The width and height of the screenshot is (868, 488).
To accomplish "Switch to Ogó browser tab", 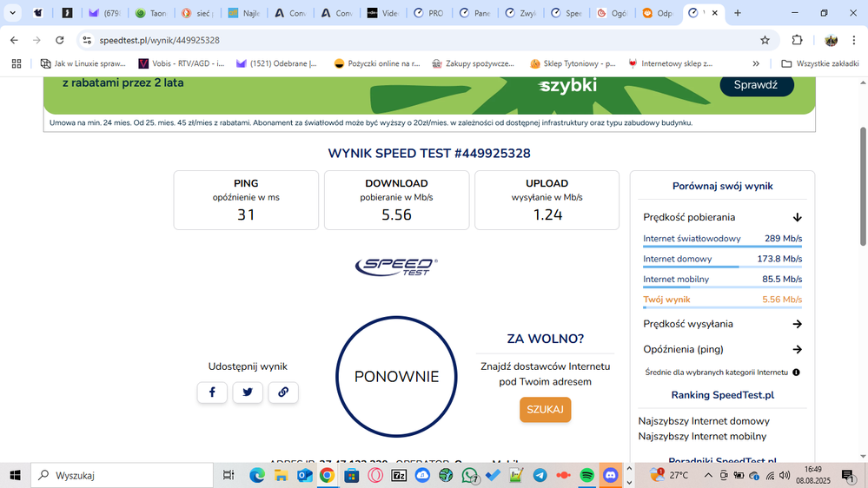I will coord(612,13).
